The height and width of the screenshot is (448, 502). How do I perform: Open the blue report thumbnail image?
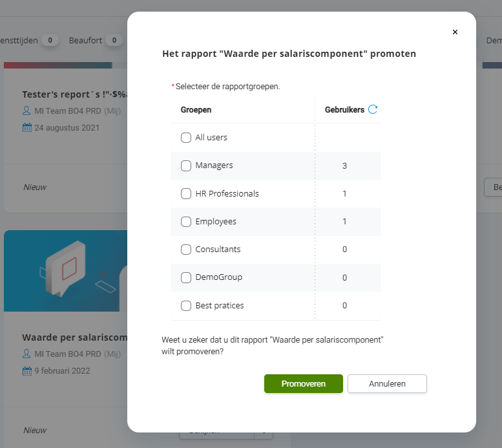point(66,271)
